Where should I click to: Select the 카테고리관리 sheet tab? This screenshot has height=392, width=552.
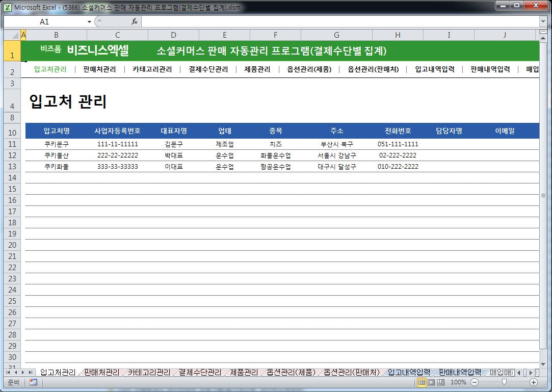(149, 372)
